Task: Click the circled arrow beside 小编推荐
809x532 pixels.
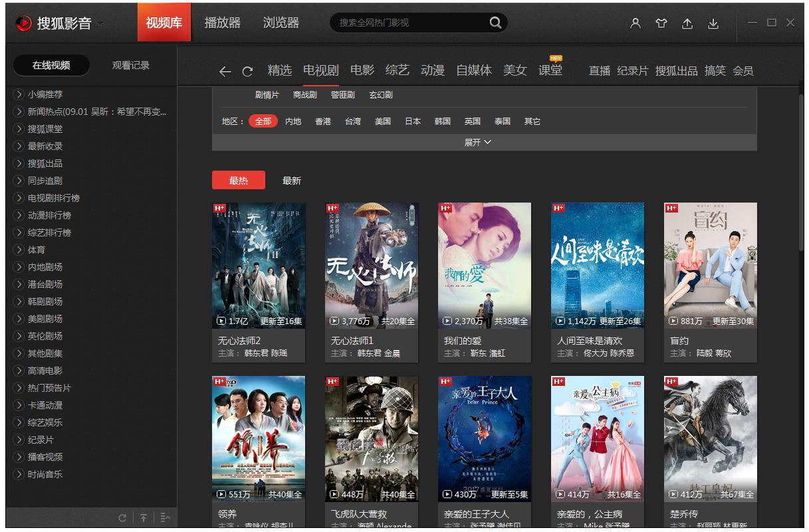Action: [x=19, y=94]
